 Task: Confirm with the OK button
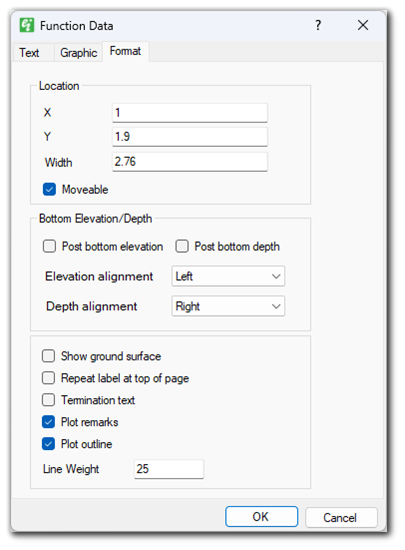[x=262, y=517]
